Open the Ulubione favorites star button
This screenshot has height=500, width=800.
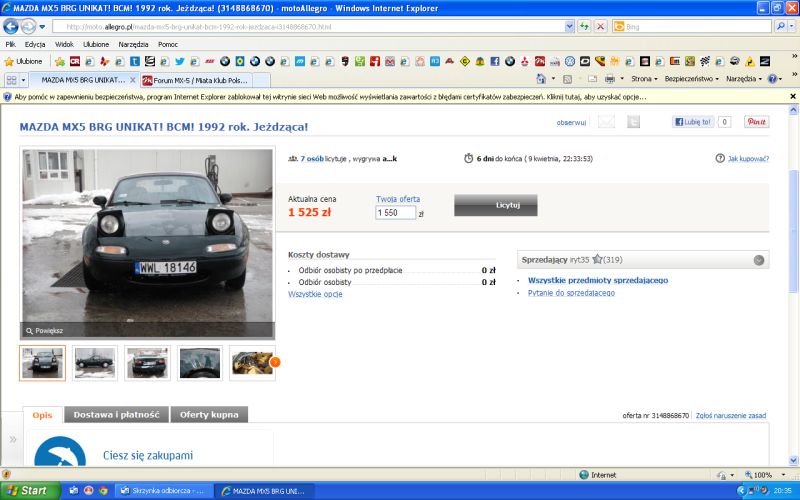[x=23, y=61]
